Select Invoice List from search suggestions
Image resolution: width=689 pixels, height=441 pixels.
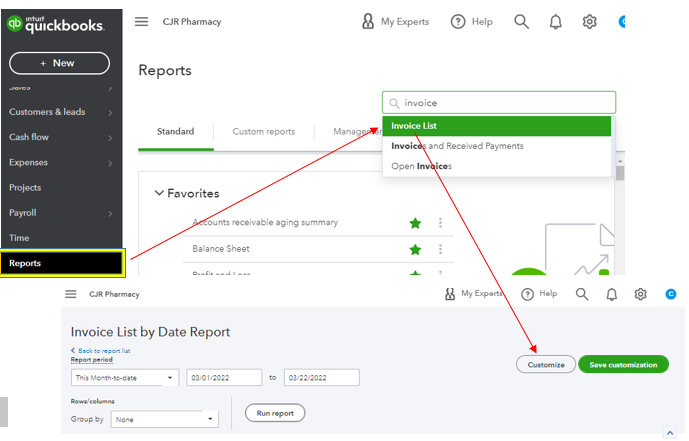click(x=497, y=126)
